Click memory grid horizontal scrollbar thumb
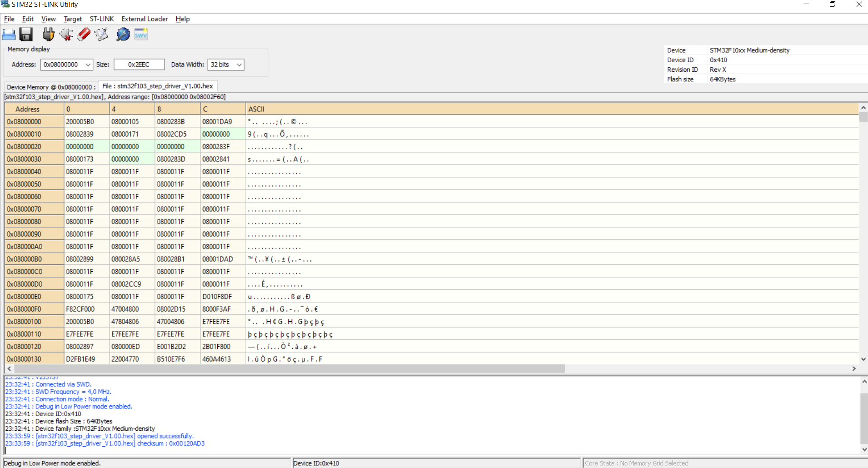Image resolution: width=868 pixels, height=468 pixels. (x=289, y=369)
